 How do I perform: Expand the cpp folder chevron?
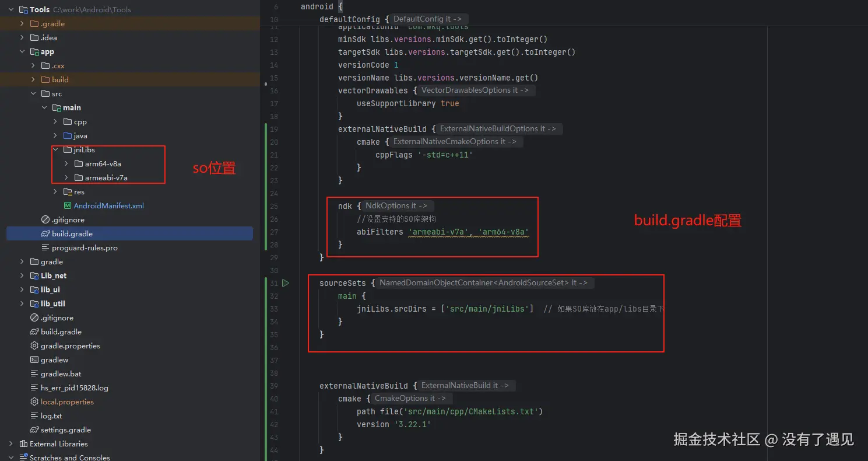pos(55,121)
